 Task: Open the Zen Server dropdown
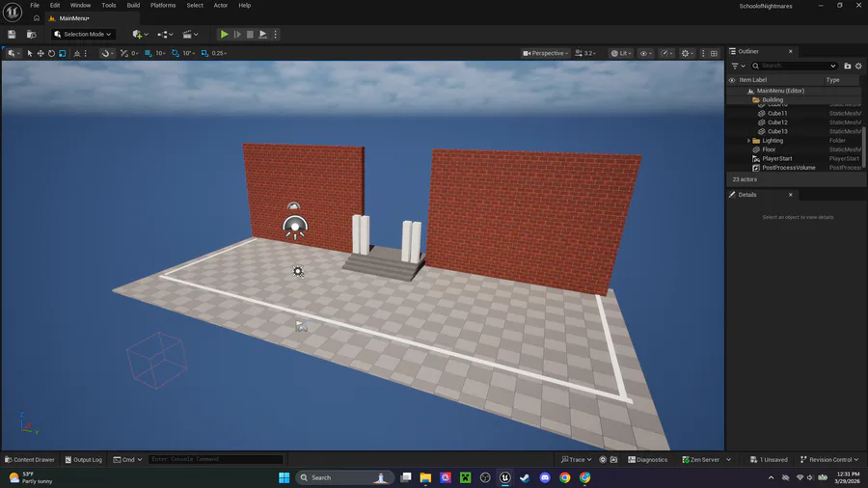pyautogui.click(x=706, y=459)
